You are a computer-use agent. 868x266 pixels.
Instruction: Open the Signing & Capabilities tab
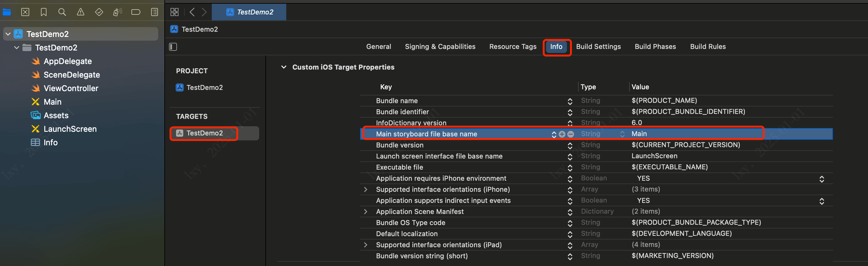[x=440, y=47]
